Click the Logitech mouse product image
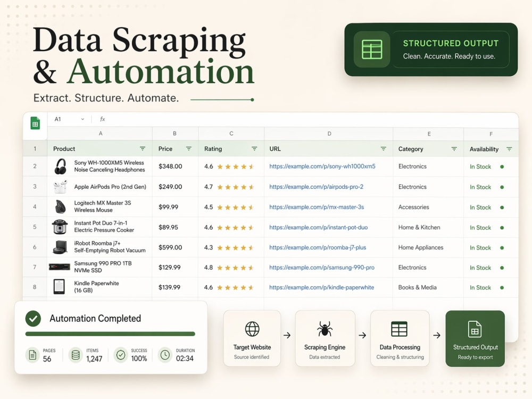Viewport: 532px width, 399px height. (60, 206)
